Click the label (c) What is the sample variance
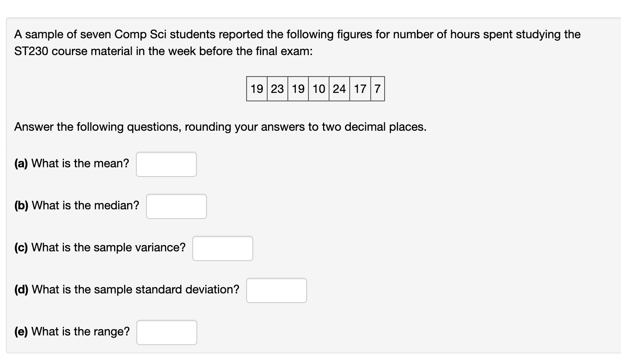This screenshot has height=364, width=621. [x=100, y=248]
